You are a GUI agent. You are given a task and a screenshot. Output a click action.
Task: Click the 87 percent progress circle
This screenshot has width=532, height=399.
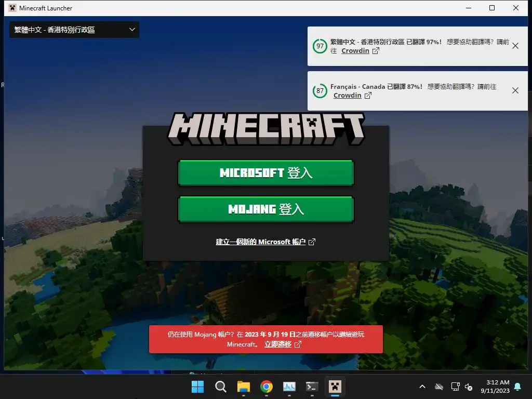(x=320, y=91)
